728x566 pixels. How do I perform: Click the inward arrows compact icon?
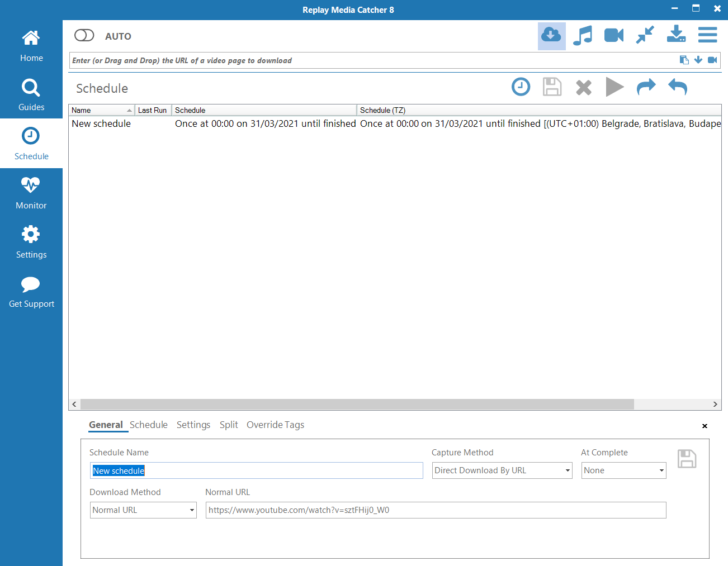(645, 35)
